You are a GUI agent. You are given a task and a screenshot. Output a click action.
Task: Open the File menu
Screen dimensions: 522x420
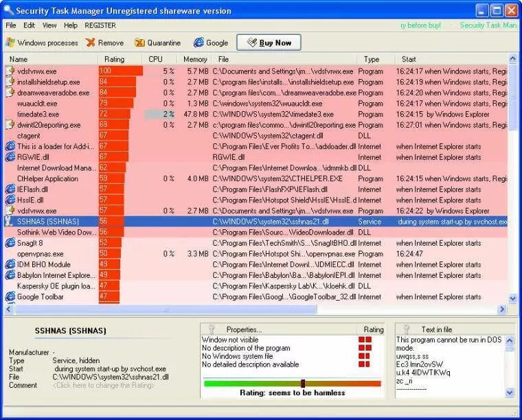11,25
